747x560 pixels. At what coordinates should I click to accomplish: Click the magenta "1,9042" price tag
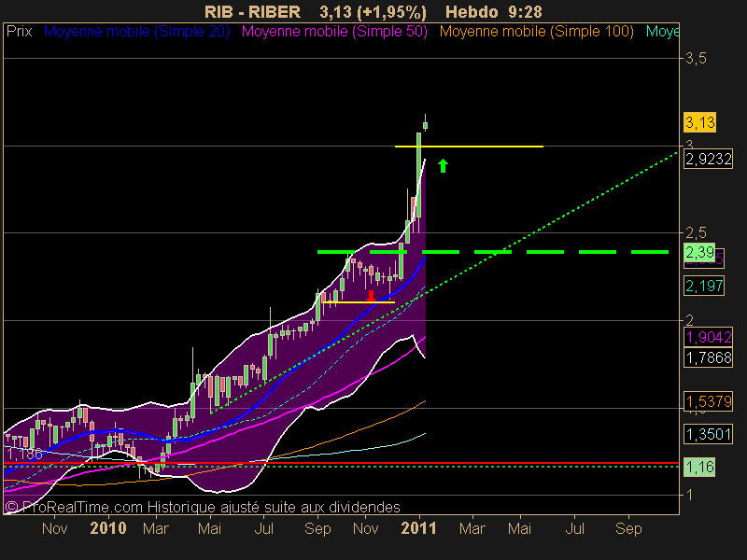pos(708,337)
